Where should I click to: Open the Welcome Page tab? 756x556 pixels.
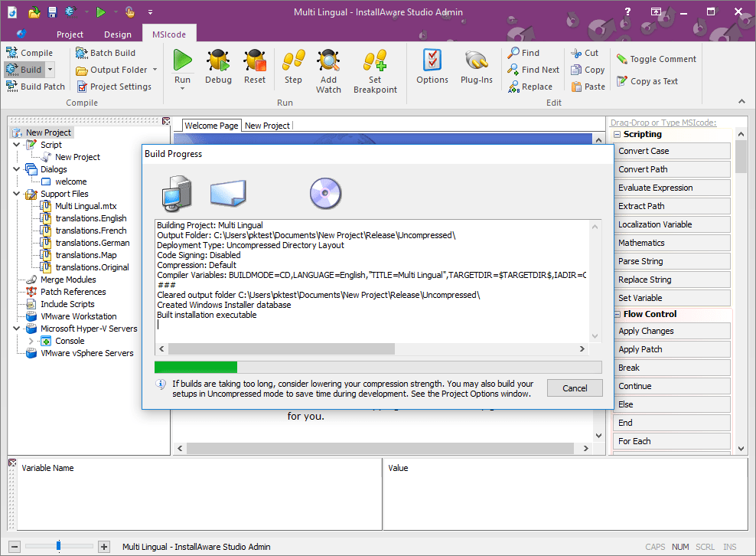coord(213,124)
